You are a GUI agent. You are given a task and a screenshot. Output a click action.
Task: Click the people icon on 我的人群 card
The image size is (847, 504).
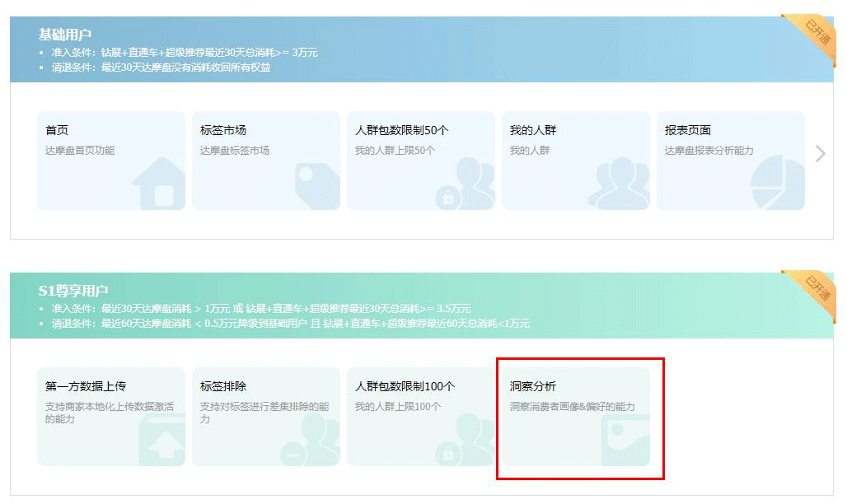tap(623, 184)
